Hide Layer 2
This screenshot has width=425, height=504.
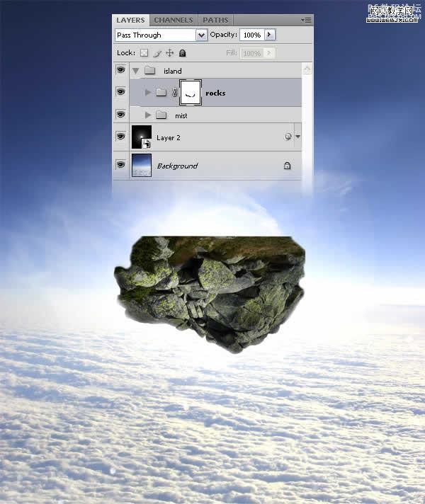coord(120,137)
